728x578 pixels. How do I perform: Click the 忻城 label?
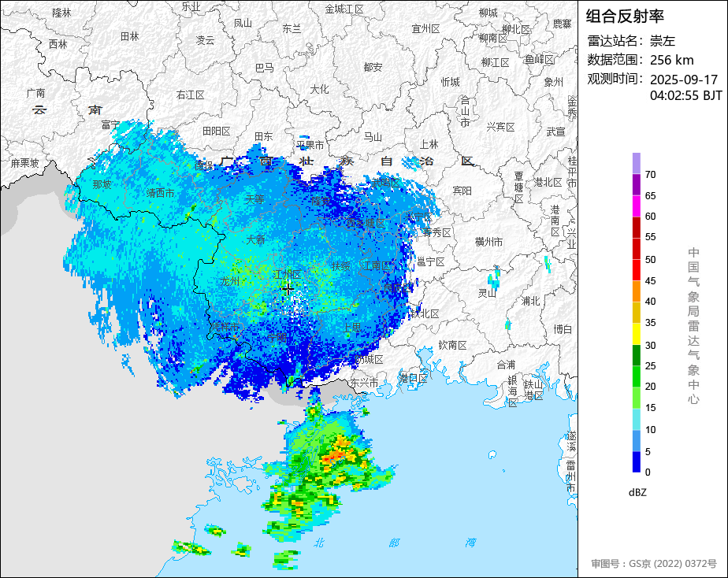click(451, 82)
